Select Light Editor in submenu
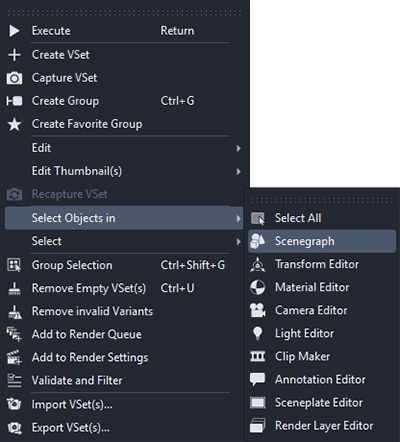Image resolution: width=400 pixels, height=442 pixels. click(x=322, y=334)
